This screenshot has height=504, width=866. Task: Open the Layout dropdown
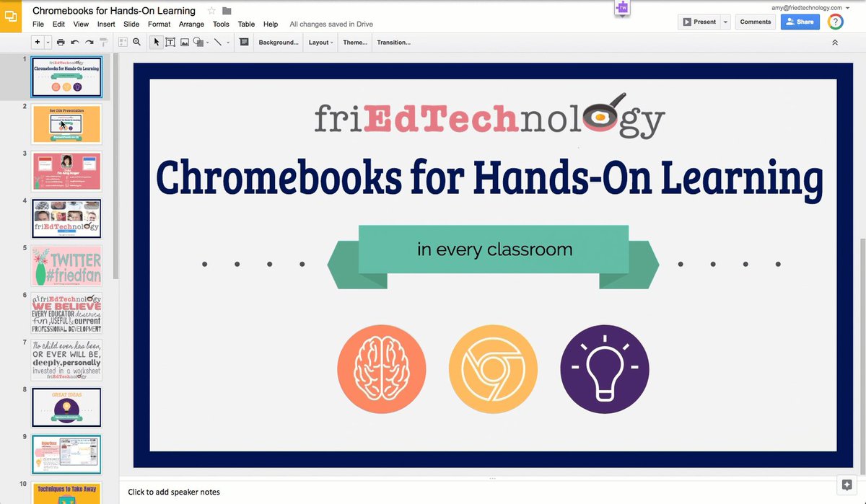tap(321, 43)
